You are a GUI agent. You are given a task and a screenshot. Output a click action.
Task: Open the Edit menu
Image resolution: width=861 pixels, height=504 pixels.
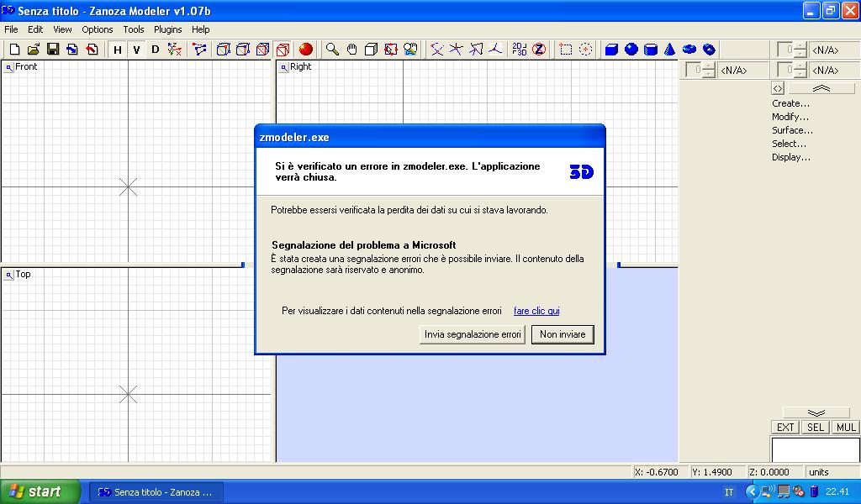pos(35,29)
